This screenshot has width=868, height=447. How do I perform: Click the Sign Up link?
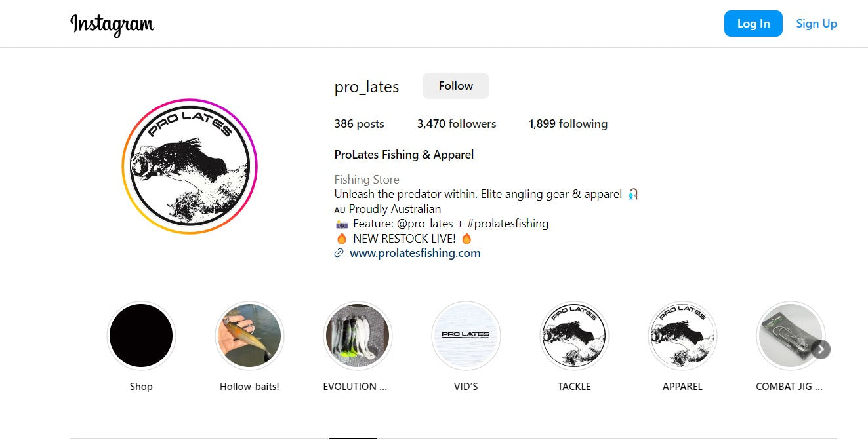pyautogui.click(x=816, y=24)
